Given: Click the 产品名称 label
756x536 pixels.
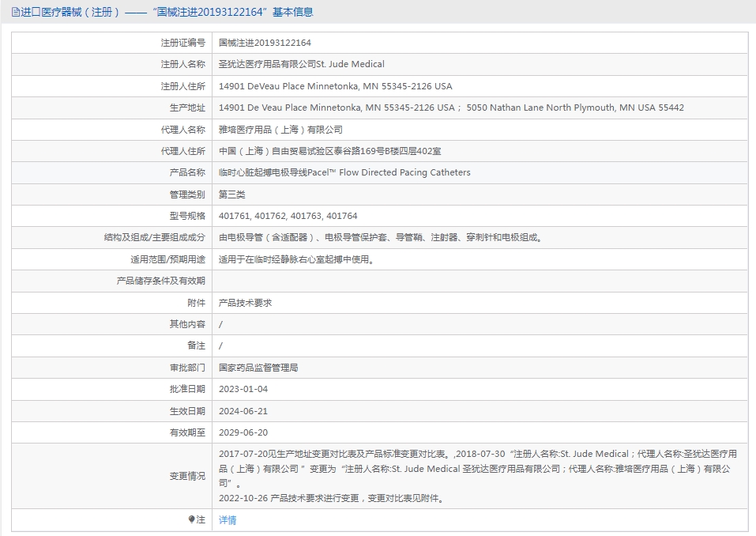Looking at the screenshot, I should click(x=187, y=172).
